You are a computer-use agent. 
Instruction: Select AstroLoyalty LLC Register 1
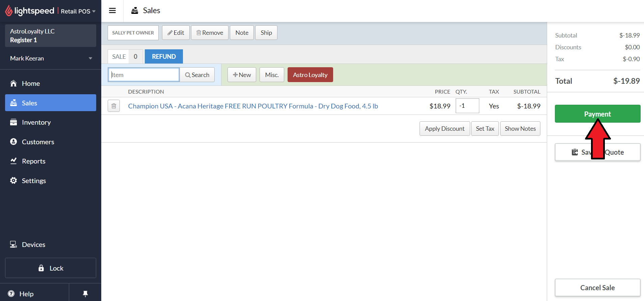pyautogui.click(x=51, y=35)
